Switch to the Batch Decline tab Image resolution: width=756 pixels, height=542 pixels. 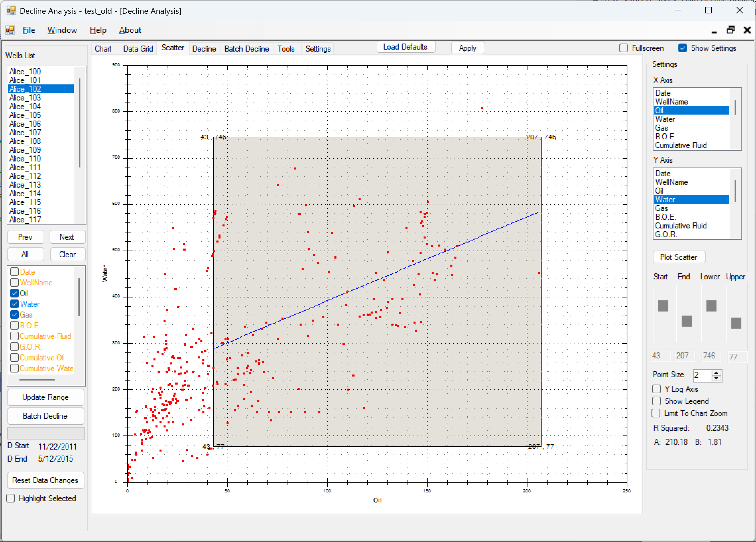tap(247, 49)
